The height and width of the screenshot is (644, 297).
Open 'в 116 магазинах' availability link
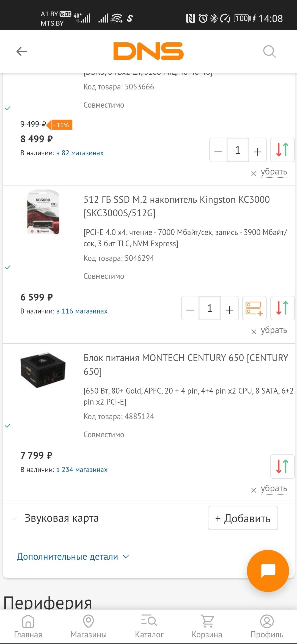[82, 311]
